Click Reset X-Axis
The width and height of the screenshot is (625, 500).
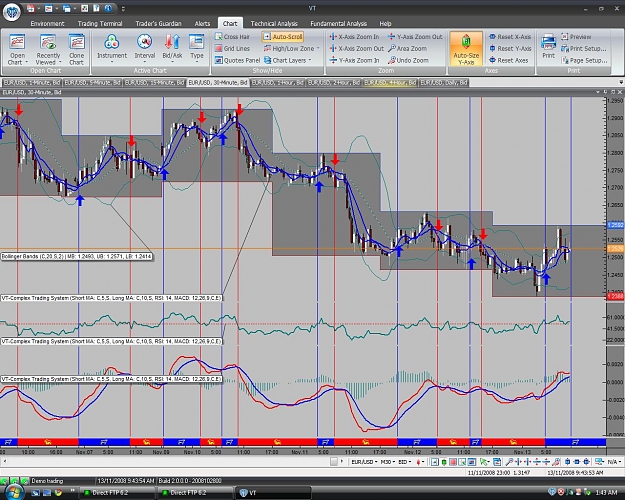510,37
